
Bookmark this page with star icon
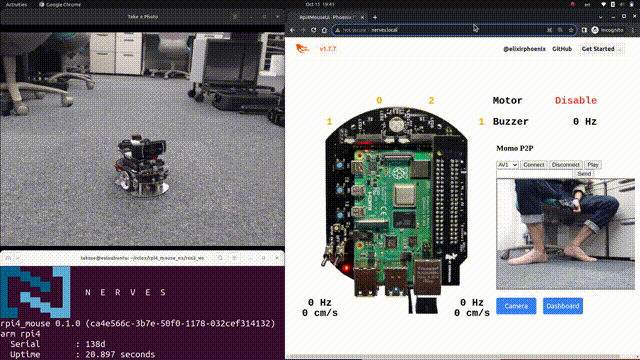tap(571, 30)
